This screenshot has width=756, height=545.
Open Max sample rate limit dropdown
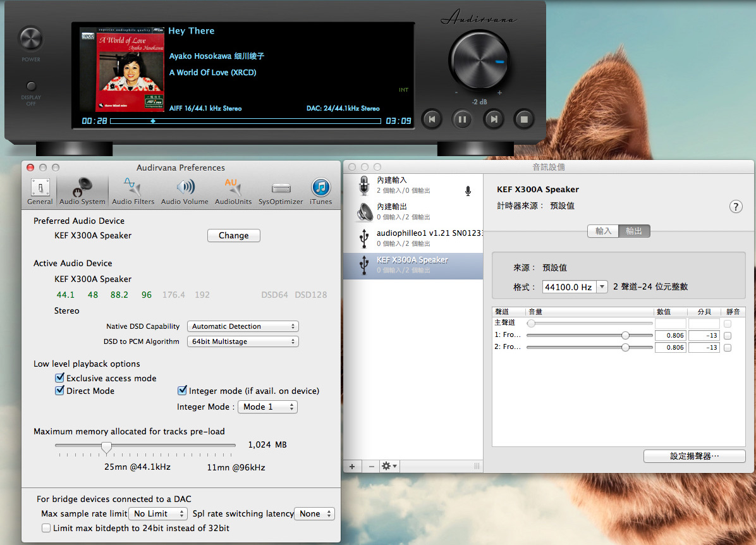point(159,514)
